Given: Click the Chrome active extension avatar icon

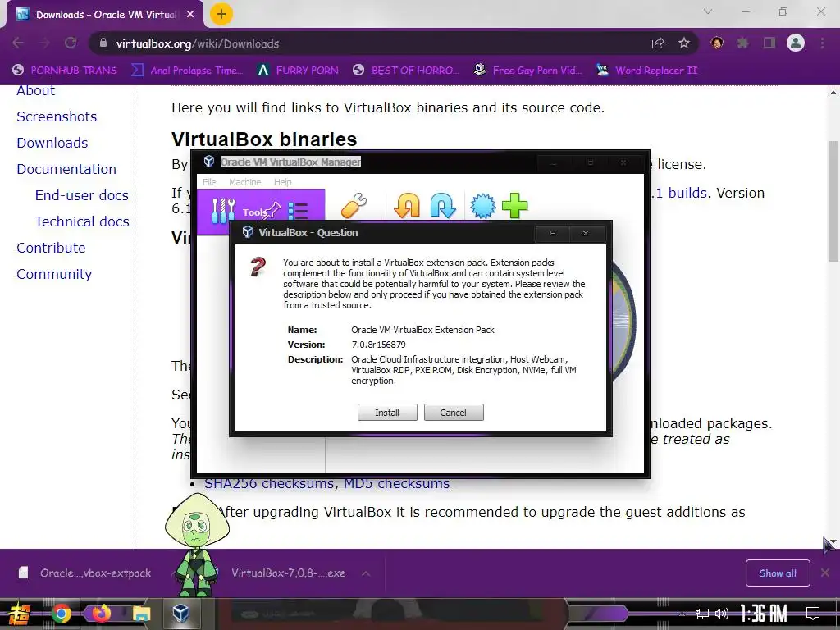Looking at the screenshot, I should pos(717,43).
